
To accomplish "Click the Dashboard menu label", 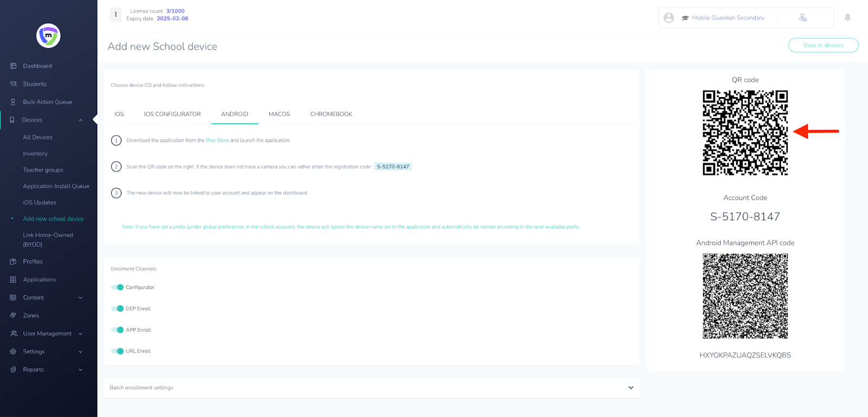I will point(37,66).
